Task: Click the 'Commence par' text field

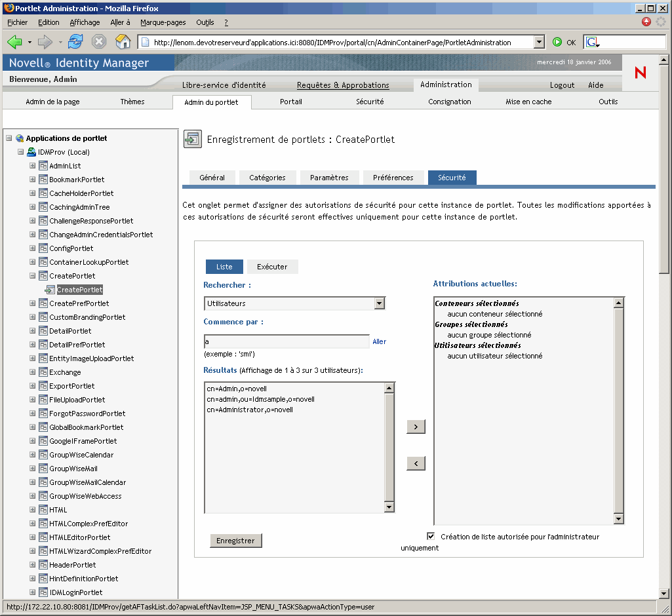Action: 287,341
